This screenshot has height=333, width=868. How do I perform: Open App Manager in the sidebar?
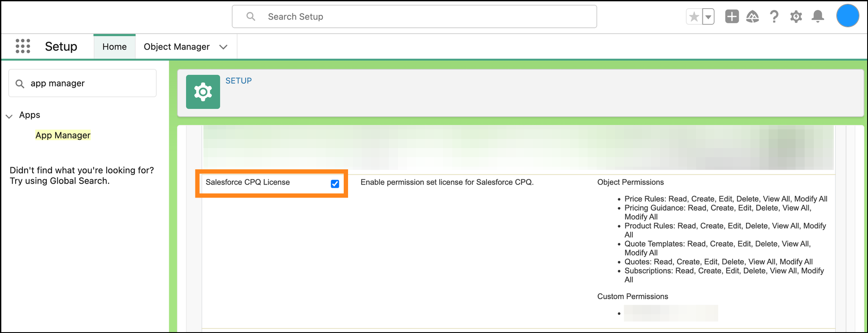click(x=63, y=135)
